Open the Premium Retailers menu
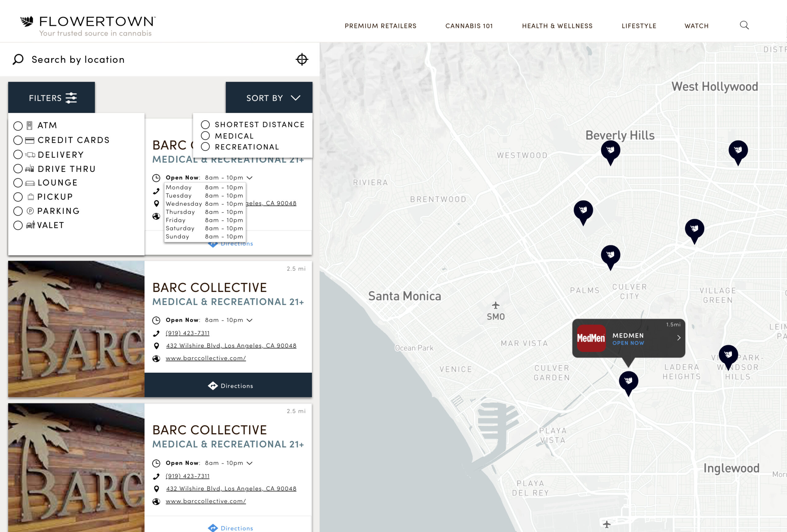Image resolution: width=787 pixels, height=532 pixels. coord(380,26)
